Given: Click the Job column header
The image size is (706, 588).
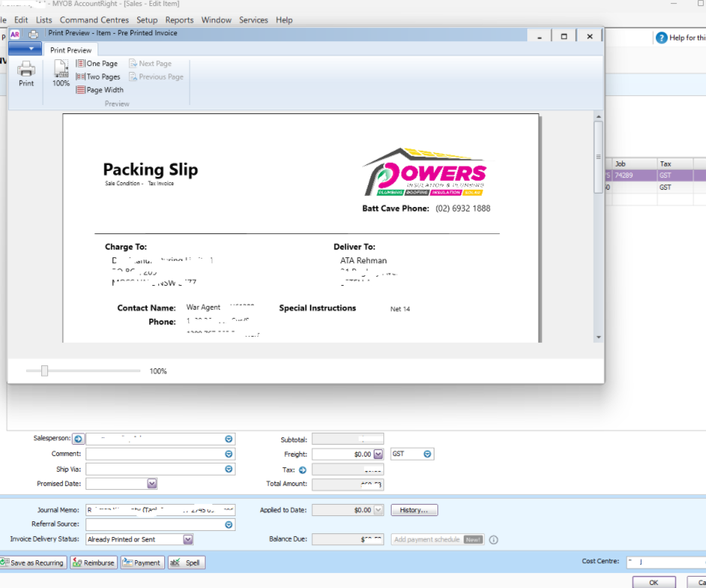Looking at the screenshot, I should (635, 164).
